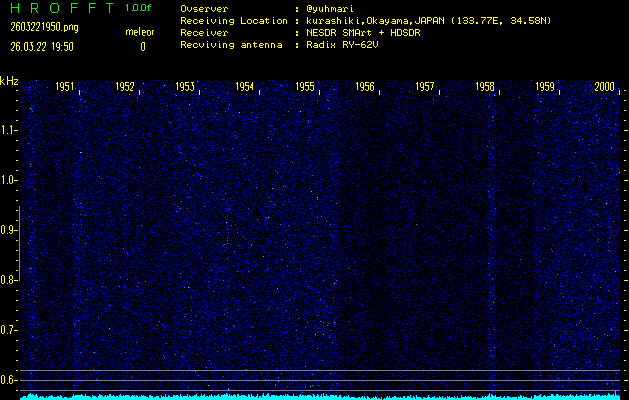This screenshot has height=400, width=629.
Task: Click the 1952 time marker
Action: point(125,87)
